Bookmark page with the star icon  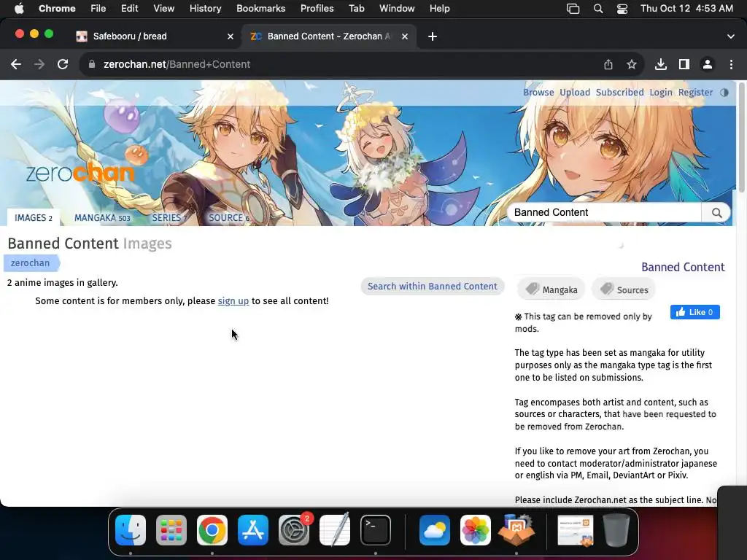tap(632, 64)
